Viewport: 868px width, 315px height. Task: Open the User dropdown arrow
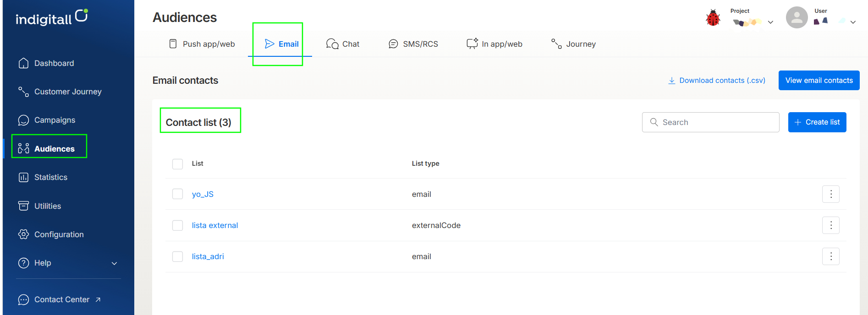click(x=853, y=22)
